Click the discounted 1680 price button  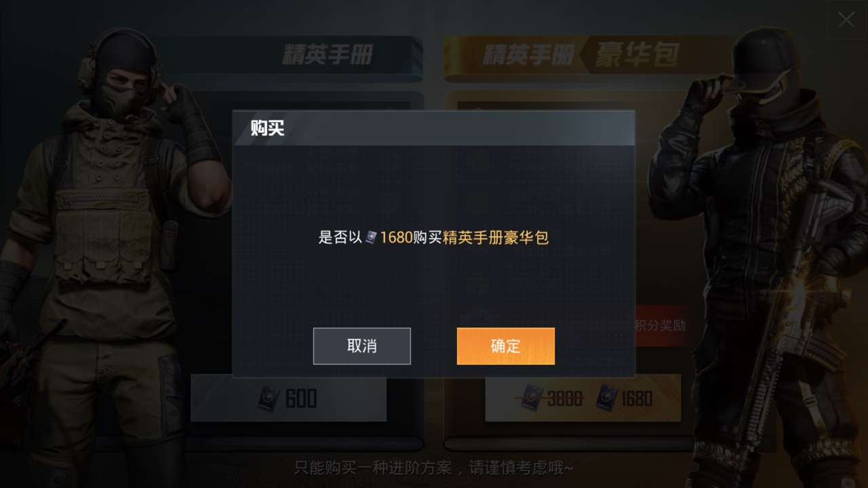pyautogui.click(x=624, y=399)
